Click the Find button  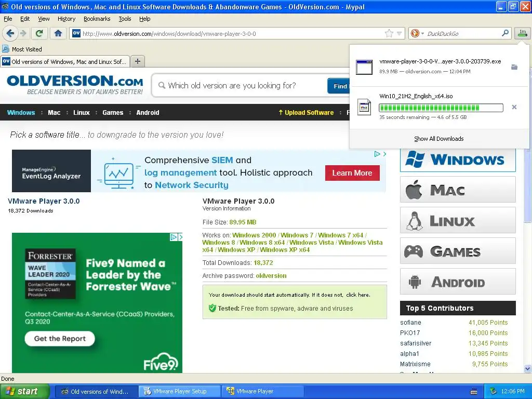[339, 86]
